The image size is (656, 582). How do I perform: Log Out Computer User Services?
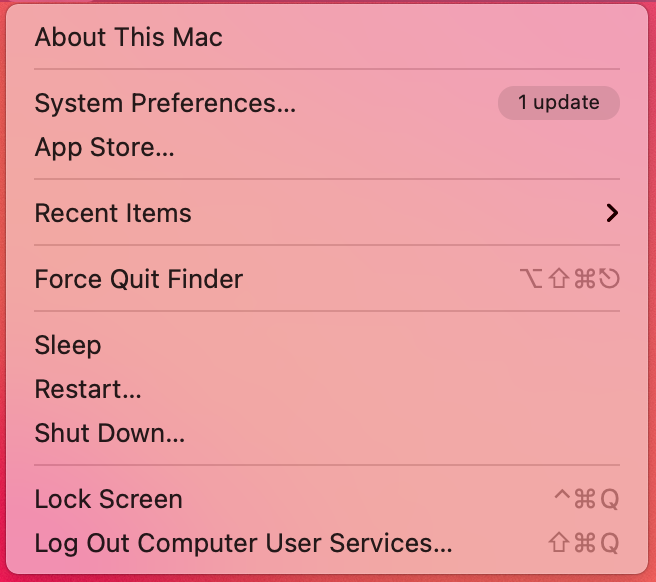[243, 543]
